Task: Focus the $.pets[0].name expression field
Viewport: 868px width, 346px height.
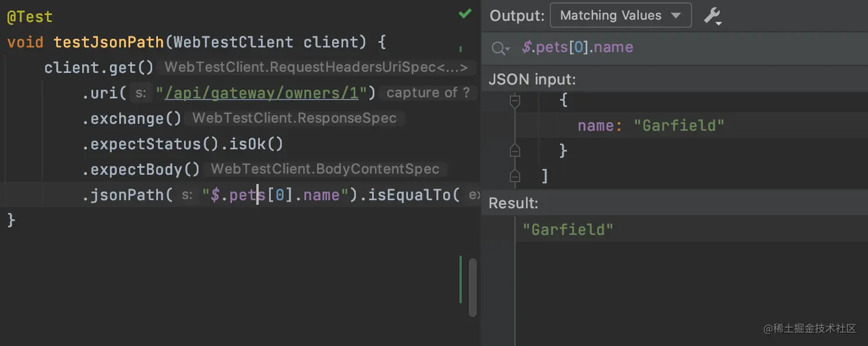Action: point(578,47)
